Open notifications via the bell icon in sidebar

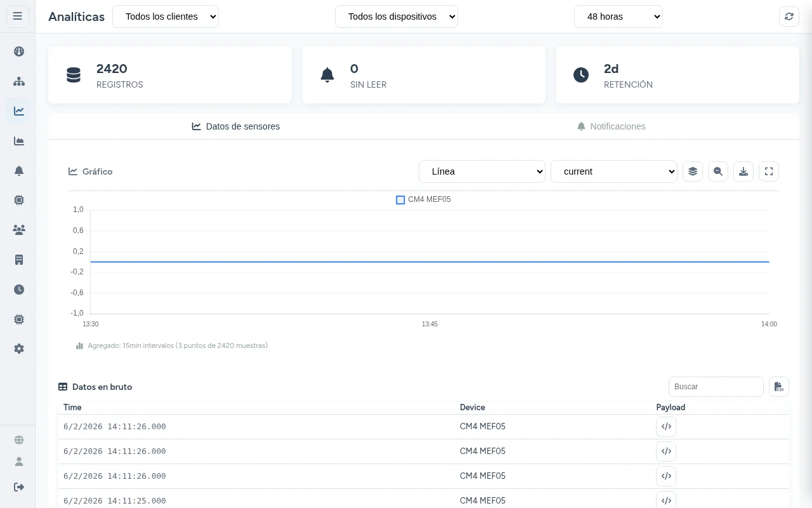tap(19, 170)
